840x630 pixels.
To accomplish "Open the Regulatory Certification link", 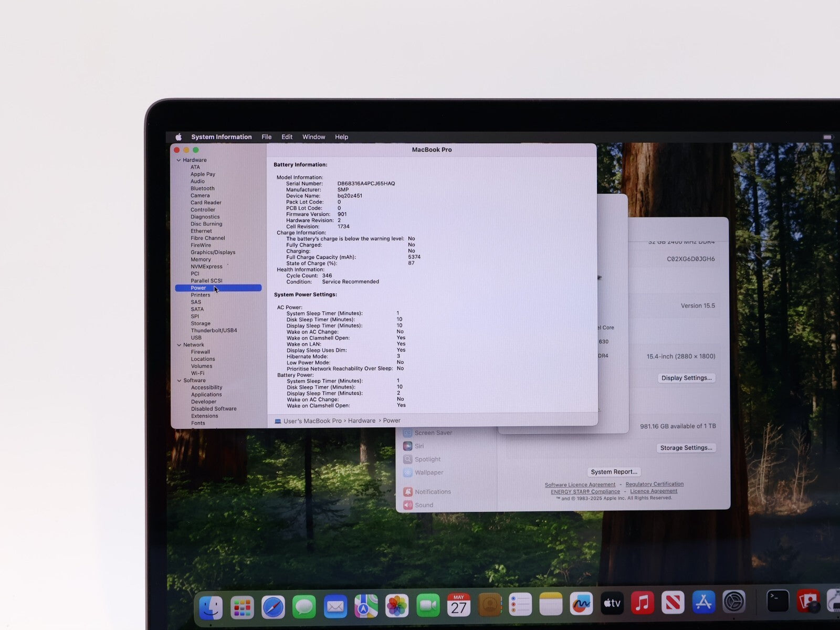I will pyautogui.click(x=655, y=484).
